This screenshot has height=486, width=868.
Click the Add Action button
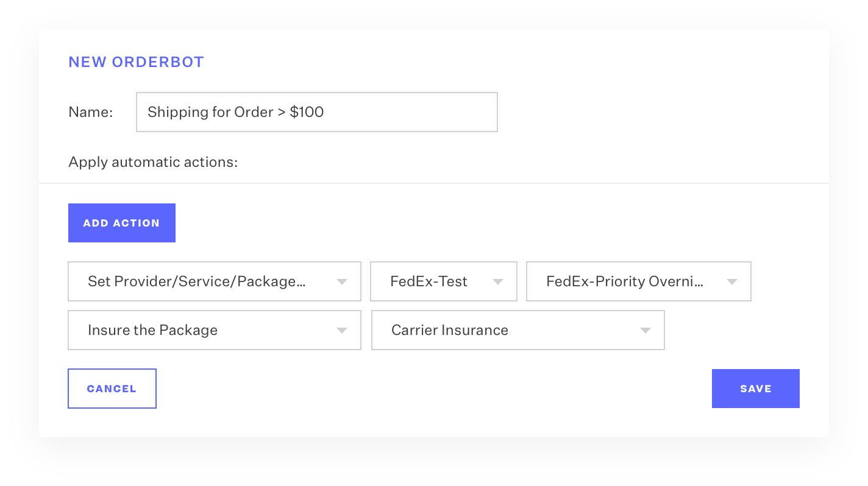(122, 223)
